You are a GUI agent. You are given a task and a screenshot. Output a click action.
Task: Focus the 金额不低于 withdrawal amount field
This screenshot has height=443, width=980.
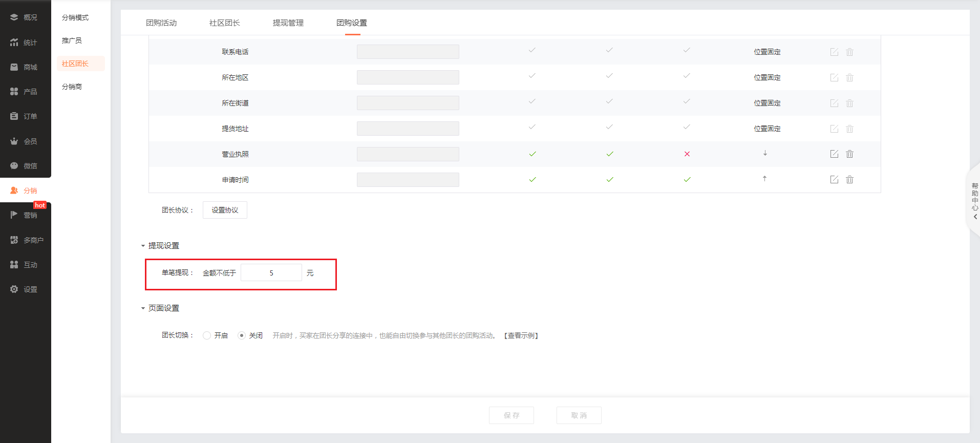tap(271, 273)
